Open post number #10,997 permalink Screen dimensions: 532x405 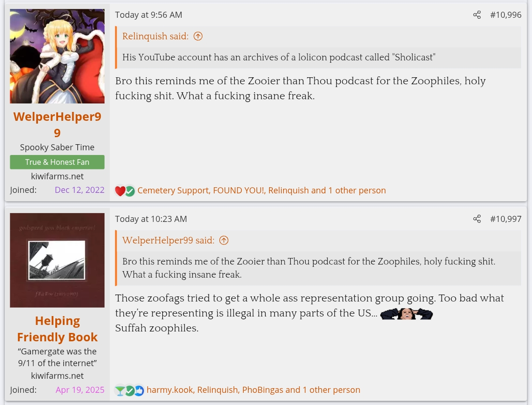coord(506,219)
